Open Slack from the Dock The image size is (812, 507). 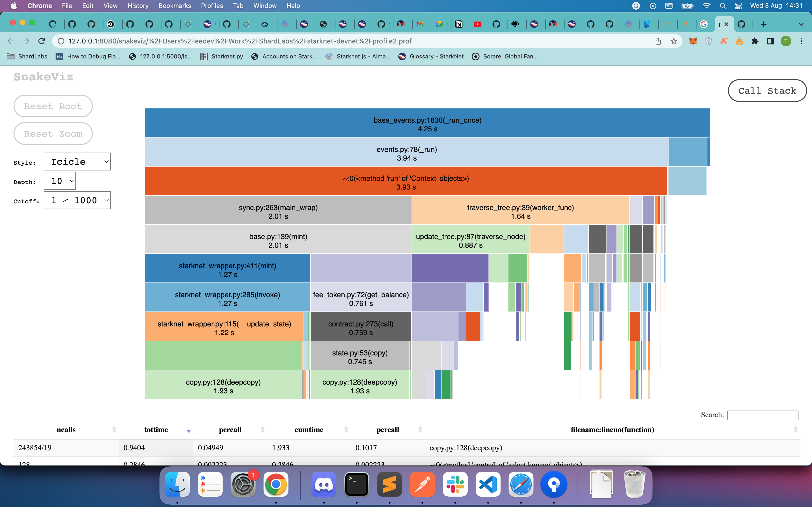(455, 484)
